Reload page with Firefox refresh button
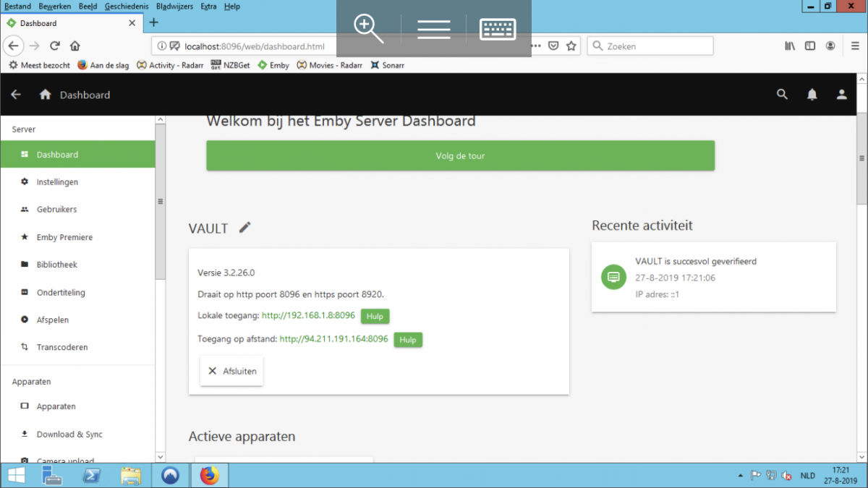Screen dimensions: 868x488 click(x=54, y=46)
